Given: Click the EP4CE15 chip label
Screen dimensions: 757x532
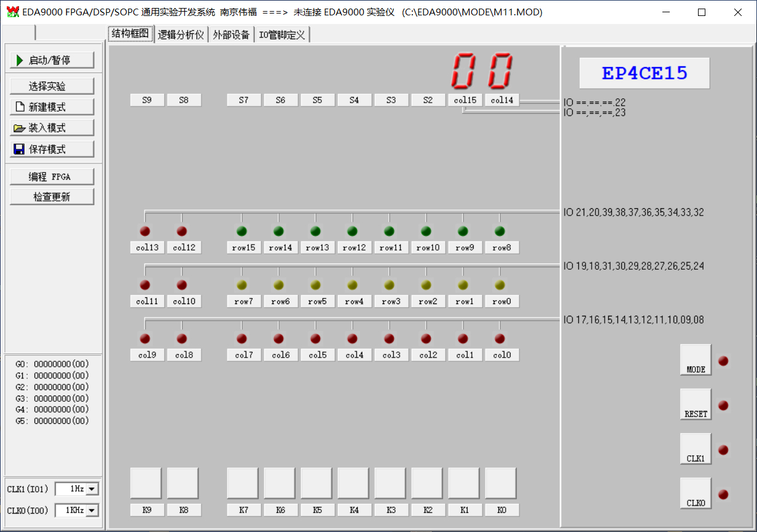Looking at the screenshot, I should pos(644,74).
